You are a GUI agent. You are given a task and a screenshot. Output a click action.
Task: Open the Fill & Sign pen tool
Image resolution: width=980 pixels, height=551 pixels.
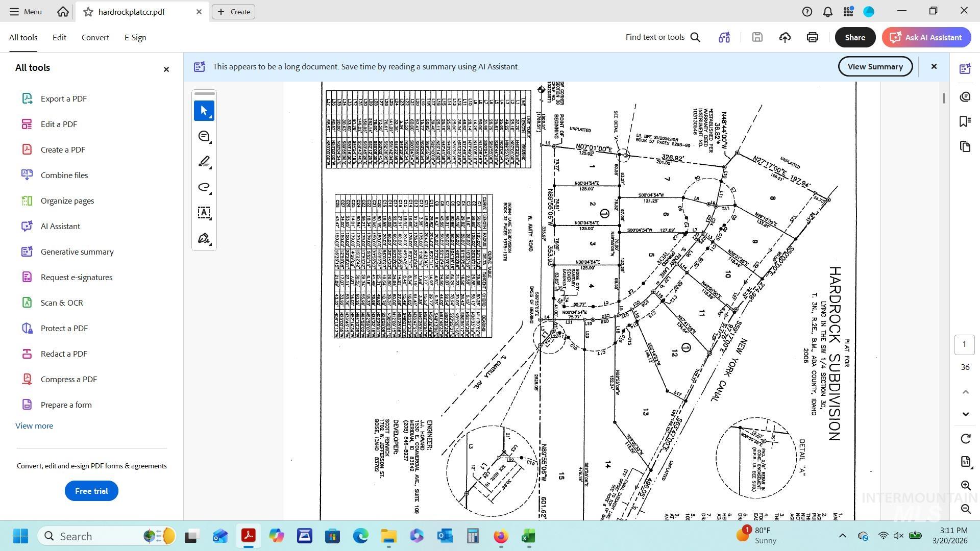point(204,238)
